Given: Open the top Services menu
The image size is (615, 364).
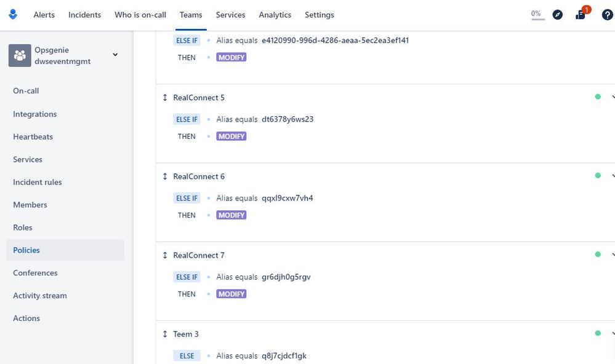Looking at the screenshot, I should click(x=230, y=15).
